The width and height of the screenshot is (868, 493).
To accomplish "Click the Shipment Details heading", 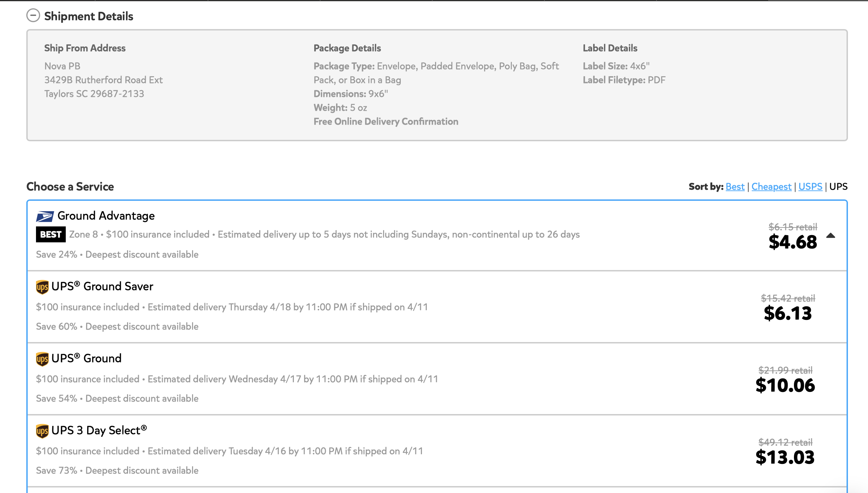I will (x=89, y=16).
